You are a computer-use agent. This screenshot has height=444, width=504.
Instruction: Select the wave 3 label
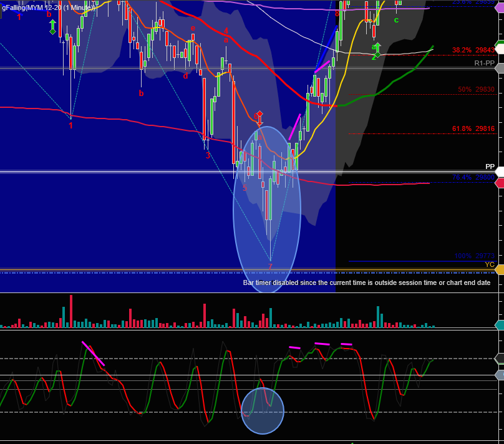click(208, 155)
